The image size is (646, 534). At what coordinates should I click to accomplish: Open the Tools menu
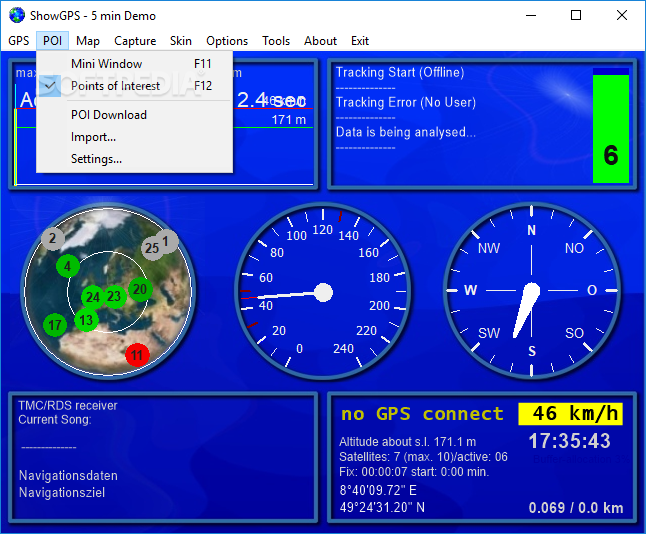tap(276, 41)
